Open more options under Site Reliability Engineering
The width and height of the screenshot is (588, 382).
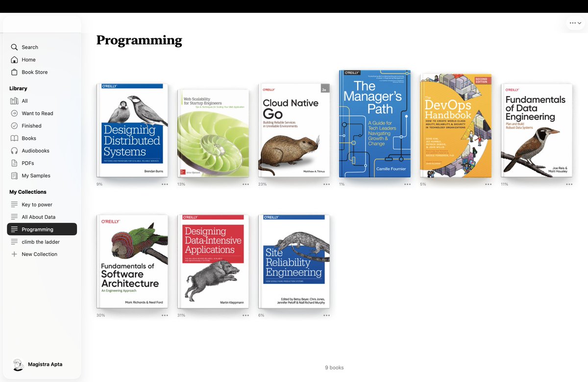326,315
